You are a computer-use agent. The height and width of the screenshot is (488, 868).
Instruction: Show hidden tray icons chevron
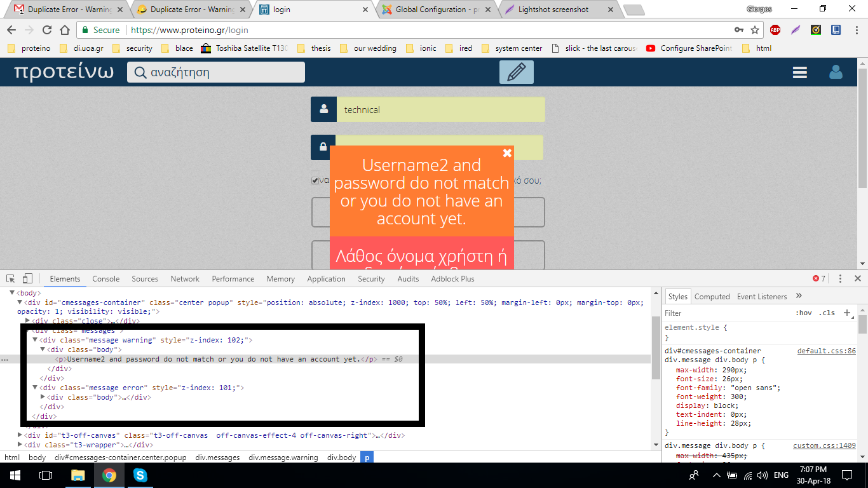point(717,475)
